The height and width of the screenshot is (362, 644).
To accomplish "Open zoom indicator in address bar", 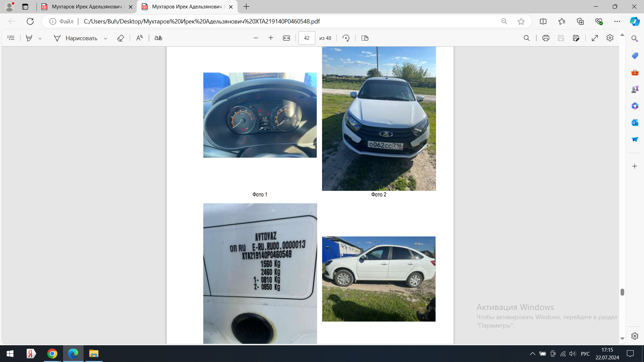I will coord(504,21).
